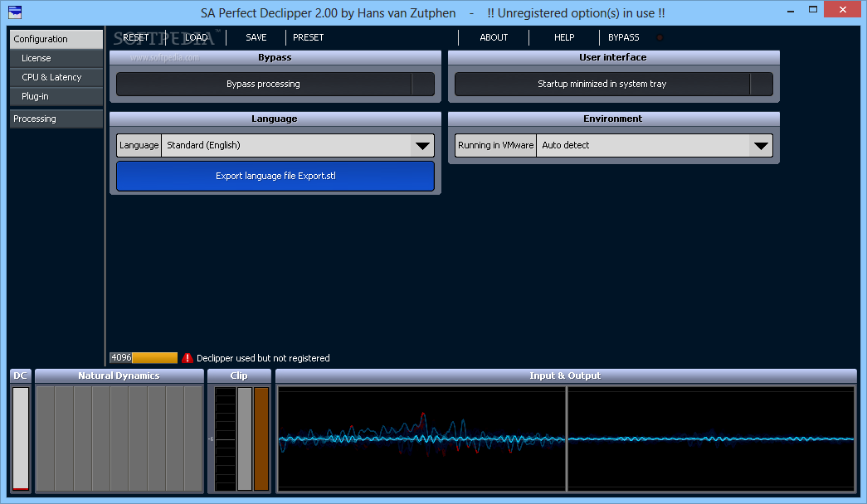The height and width of the screenshot is (504, 867).
Task: Click the 'Declipper used but not registered' message
Action: tap(263, 358)
